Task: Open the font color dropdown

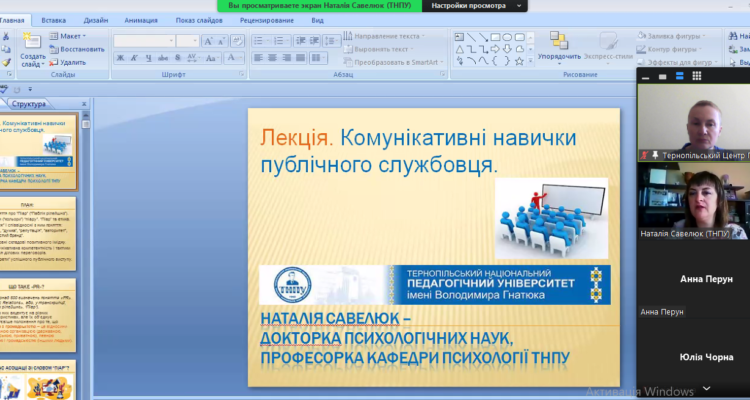Action: pos(234,58)
